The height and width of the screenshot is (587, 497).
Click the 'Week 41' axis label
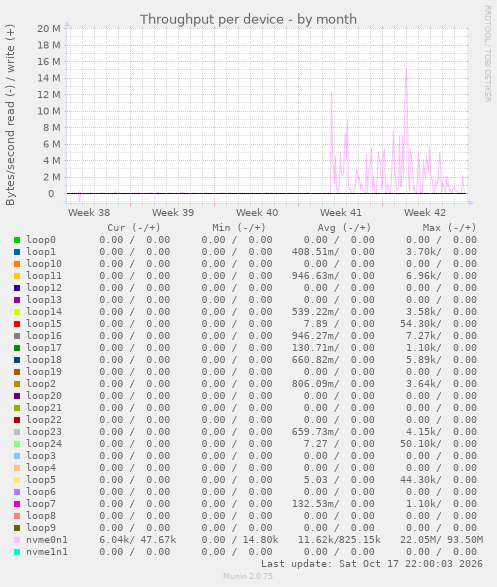341,213
